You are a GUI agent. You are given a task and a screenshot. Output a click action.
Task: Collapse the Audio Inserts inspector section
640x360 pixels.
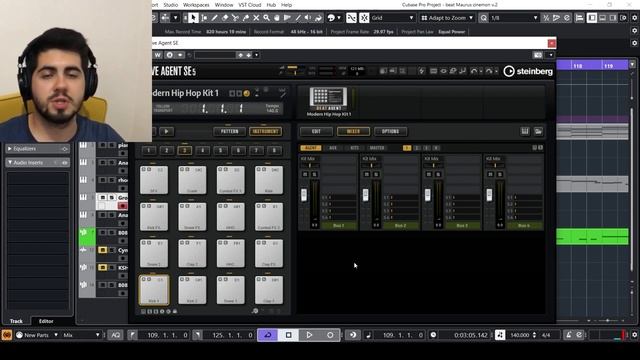pos(38,162)
